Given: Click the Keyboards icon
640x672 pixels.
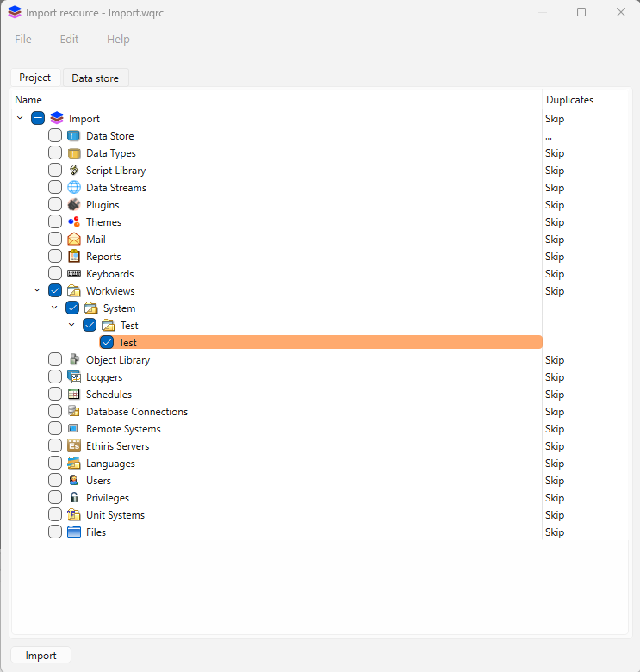Looking at the screenshot, I should pos(74,273).
